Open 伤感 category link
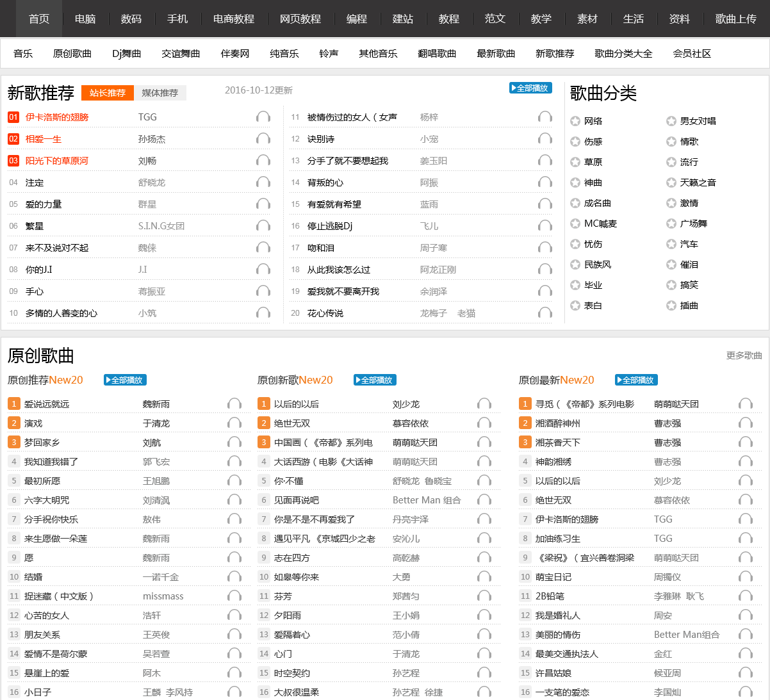 pyautogui.click(x=593, y=142)
